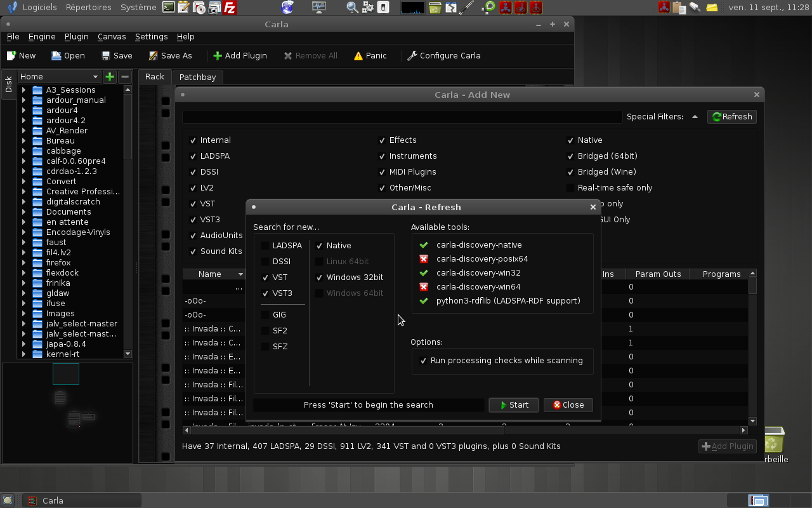Close the Refresh dialog with Close button

click(x=568, y=405)
